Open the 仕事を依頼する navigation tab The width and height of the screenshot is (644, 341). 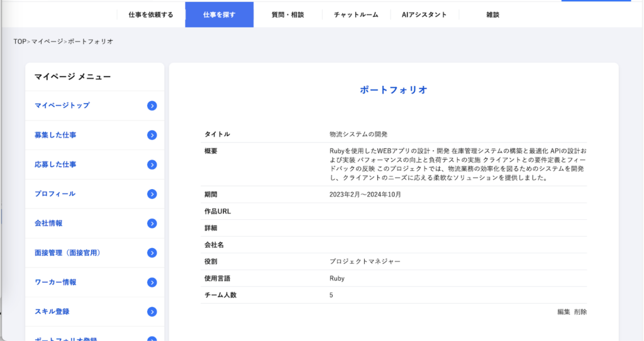pyautogui.click(x=151, y=14)
